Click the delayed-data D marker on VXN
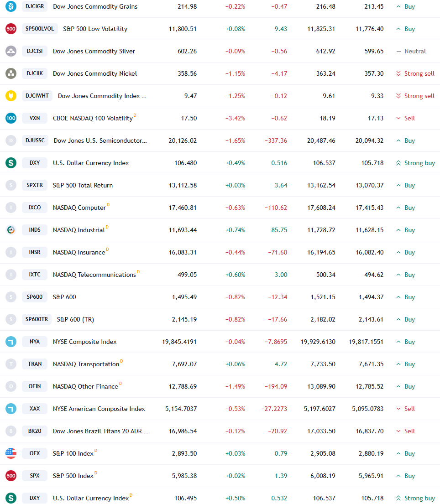The height and width of the screenshot is (504, 440). (135, 115)
